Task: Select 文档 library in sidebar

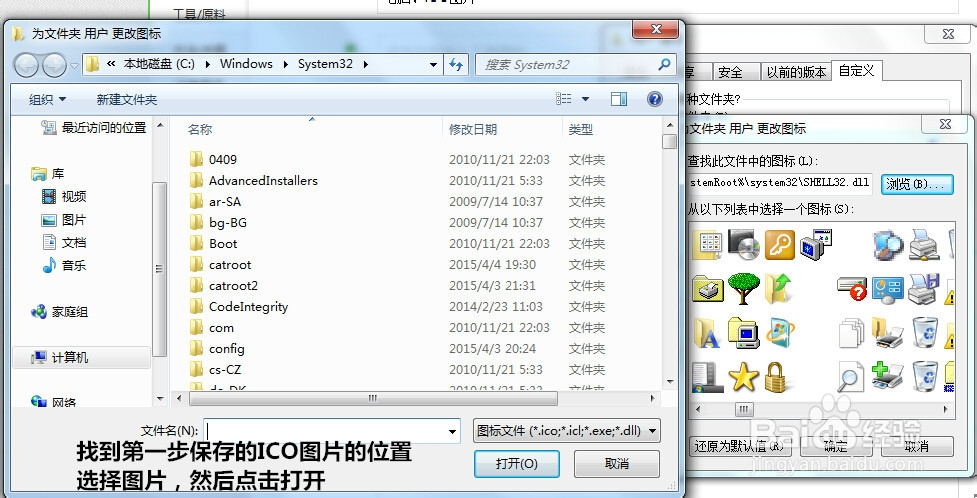Action: [x=64, y=242]
